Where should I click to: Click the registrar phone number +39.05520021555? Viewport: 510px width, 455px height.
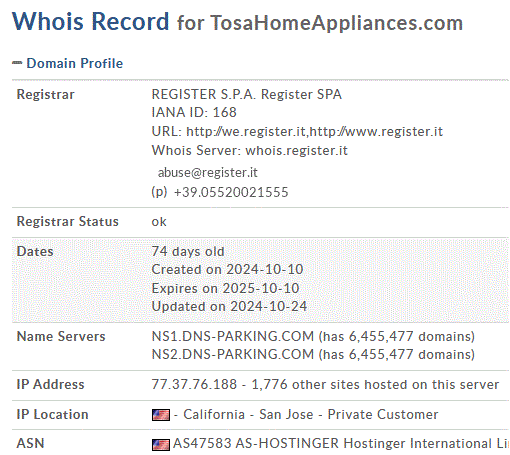(231, 192)
